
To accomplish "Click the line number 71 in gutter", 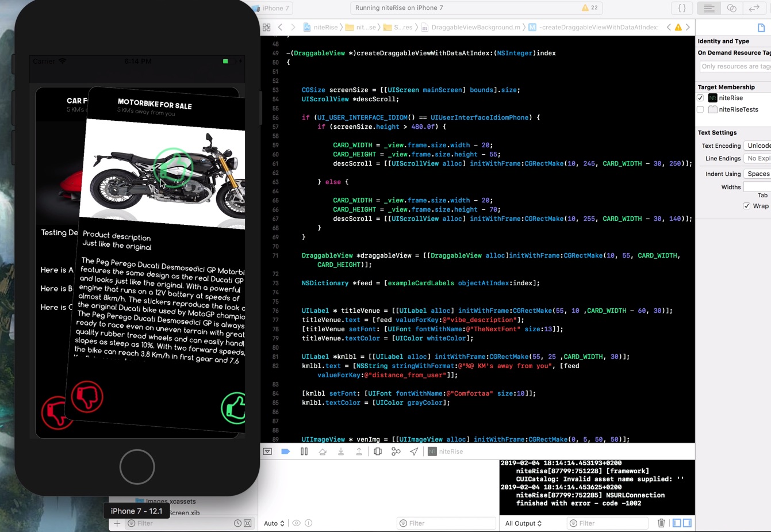I will [275, 255].
